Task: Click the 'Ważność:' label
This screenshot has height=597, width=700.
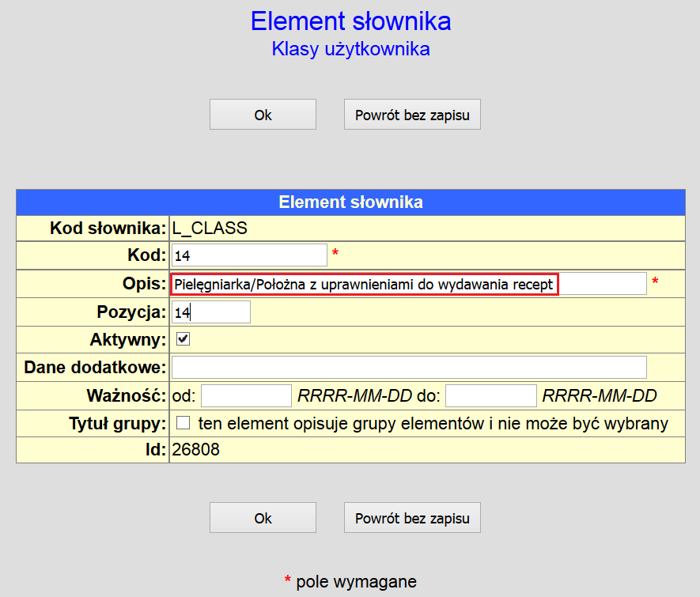Action: pyautogui.click(x=127, y=396)
